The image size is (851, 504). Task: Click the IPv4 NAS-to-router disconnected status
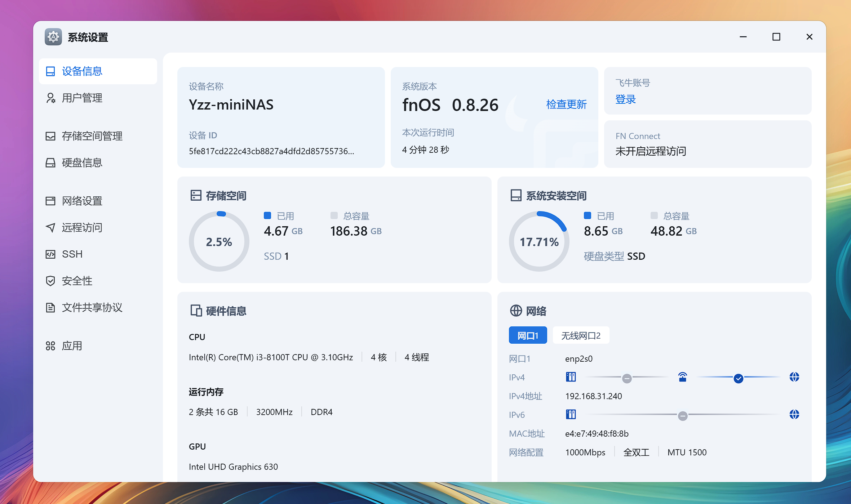coord(627,378)
